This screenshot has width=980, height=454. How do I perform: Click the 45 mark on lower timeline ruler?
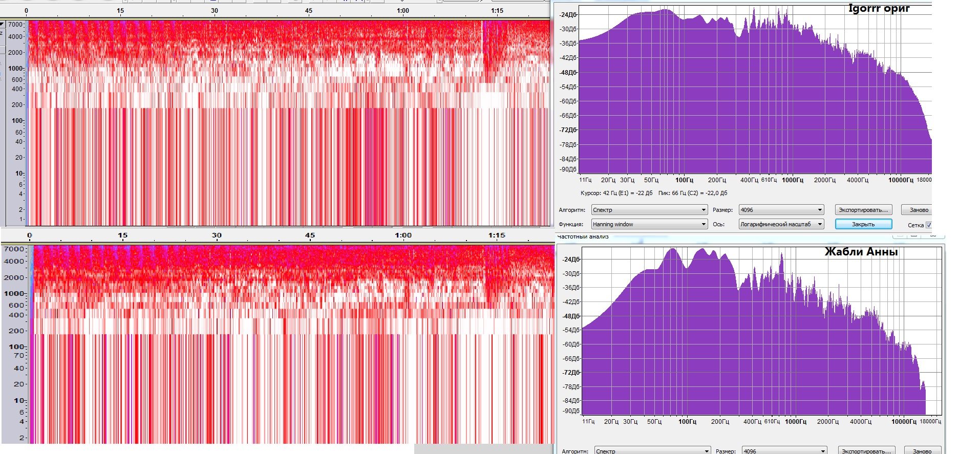point(310,235)
